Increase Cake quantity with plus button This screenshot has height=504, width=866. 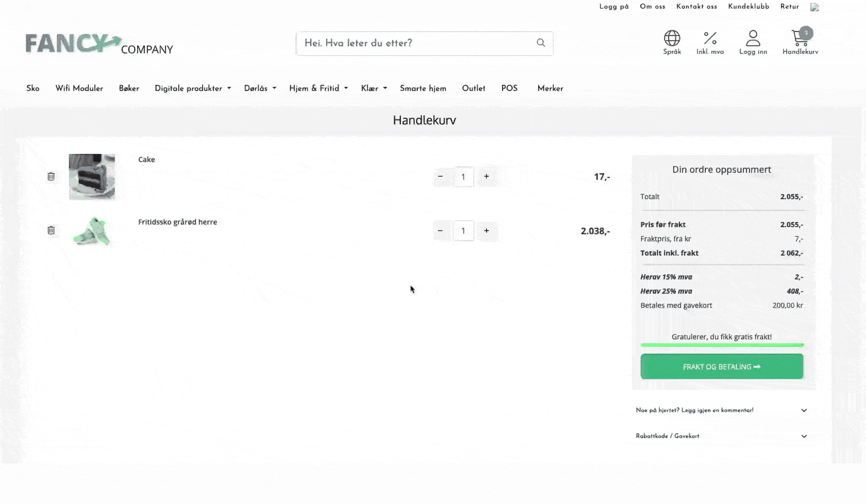pos(486,177)
